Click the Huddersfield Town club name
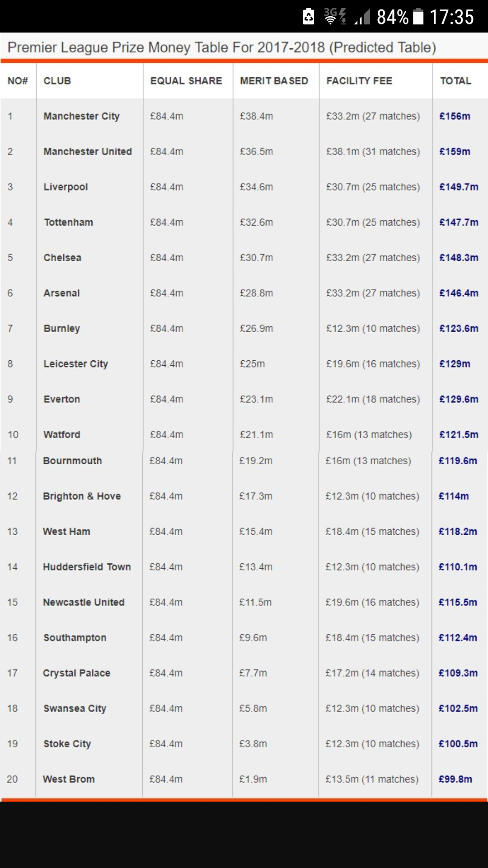Viewport: 488px width, 868px height. coord(87,566)
